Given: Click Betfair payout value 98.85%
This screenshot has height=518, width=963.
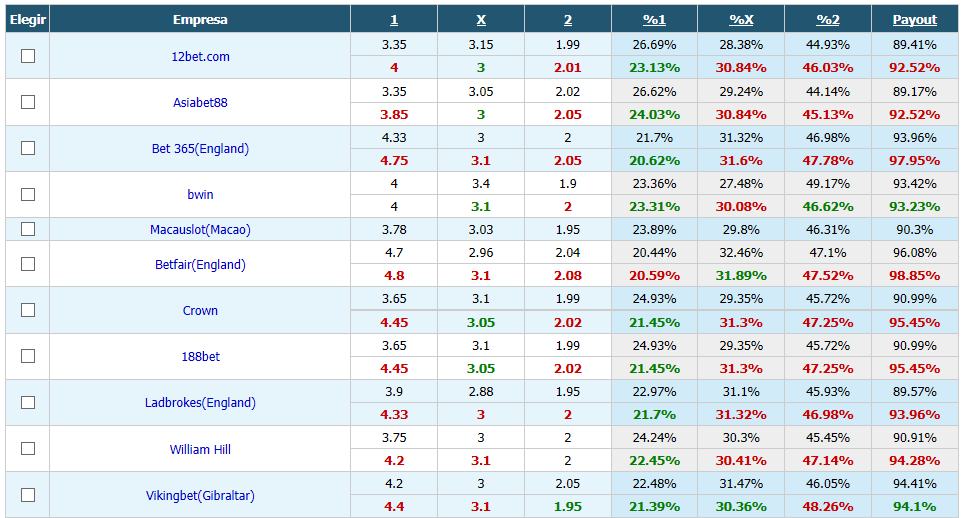Looking at the screenshot, I should [914, 276].
